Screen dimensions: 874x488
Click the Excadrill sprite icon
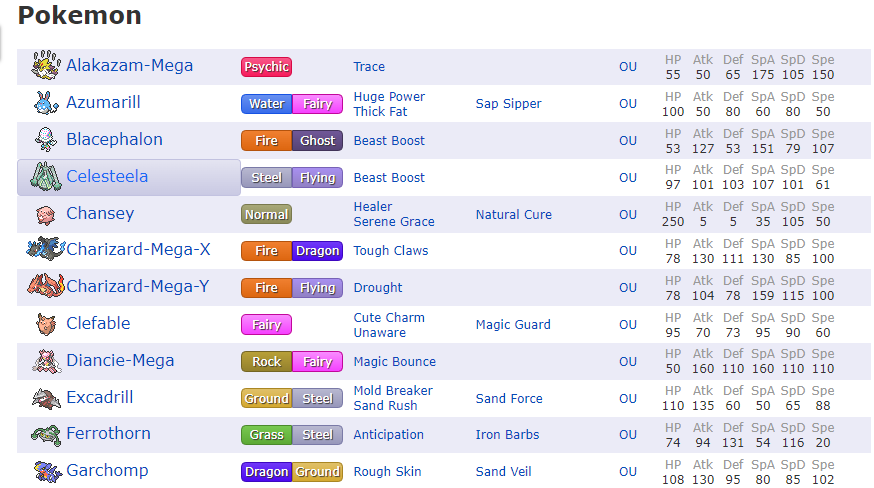coord(45,398)
